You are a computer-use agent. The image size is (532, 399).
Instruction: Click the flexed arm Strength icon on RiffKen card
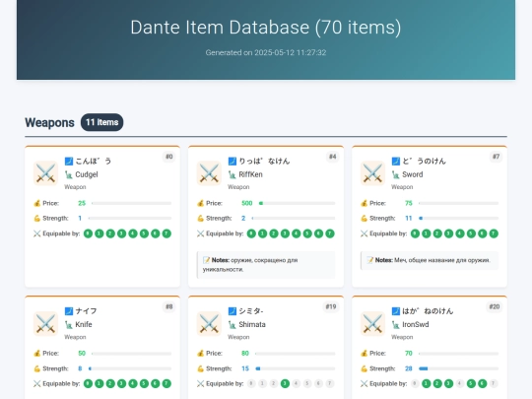200,218
